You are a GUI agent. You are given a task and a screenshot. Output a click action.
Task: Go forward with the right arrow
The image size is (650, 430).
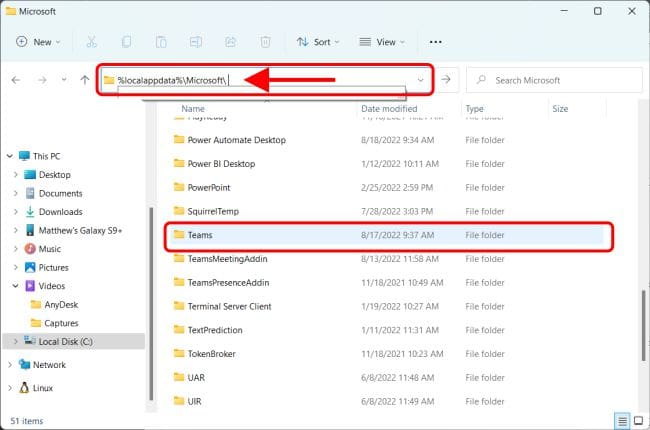[x=42, y=80]
